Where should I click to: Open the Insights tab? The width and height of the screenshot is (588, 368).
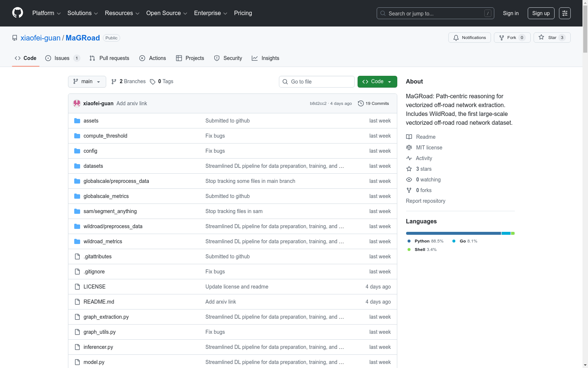pos(265,58)
